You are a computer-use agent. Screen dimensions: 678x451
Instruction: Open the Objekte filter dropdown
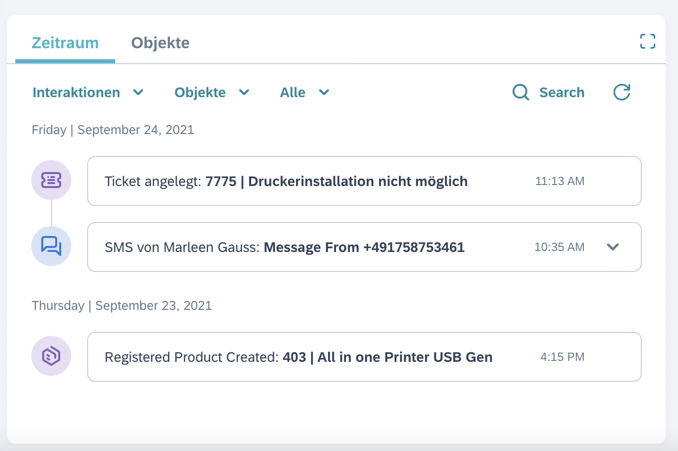(212, 92)
